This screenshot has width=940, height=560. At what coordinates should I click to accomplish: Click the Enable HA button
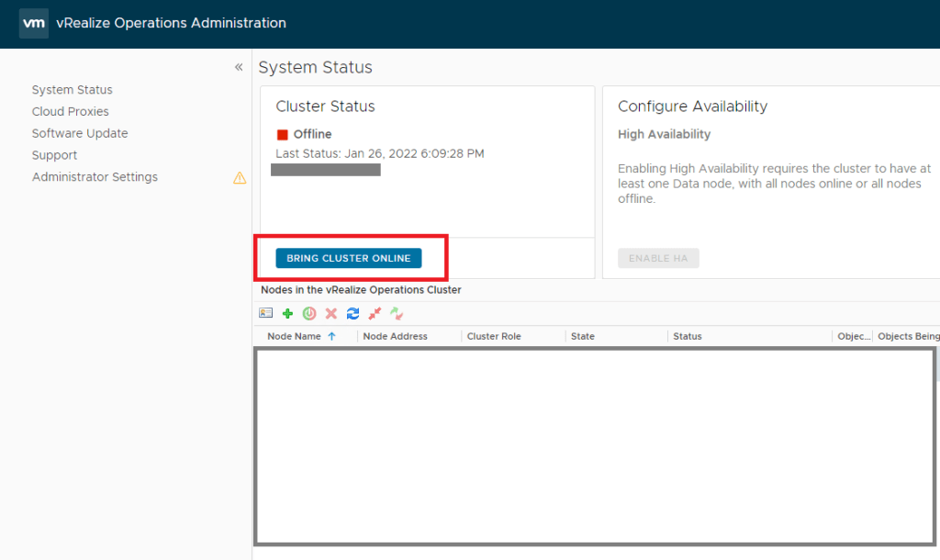tap(658, 258)
